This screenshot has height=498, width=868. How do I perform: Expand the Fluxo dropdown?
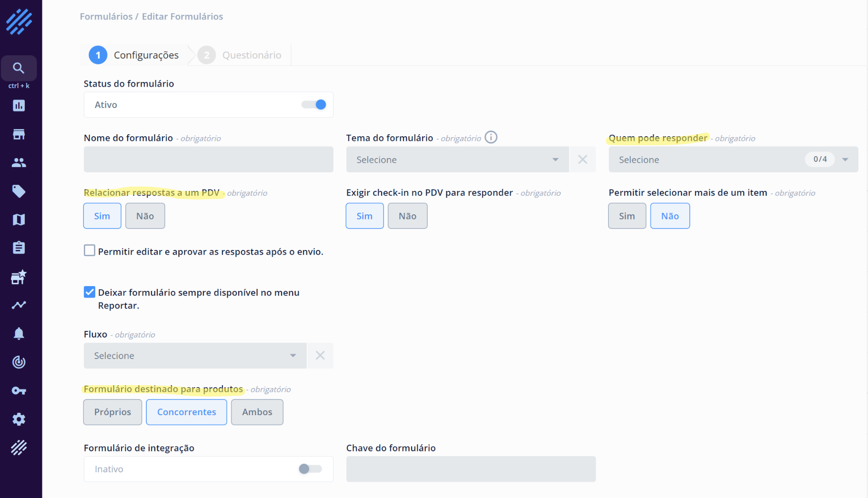click(195, 356)
